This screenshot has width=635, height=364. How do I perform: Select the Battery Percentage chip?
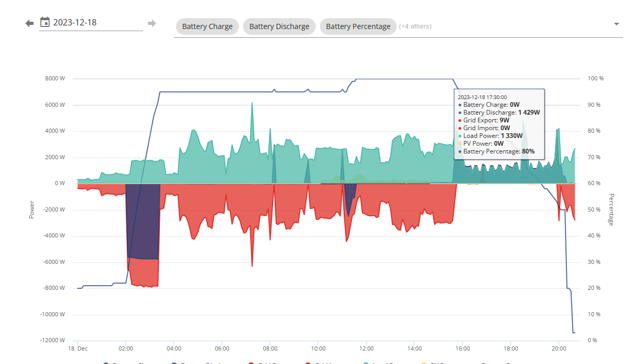pyautogui.click(x=358, y=26)
